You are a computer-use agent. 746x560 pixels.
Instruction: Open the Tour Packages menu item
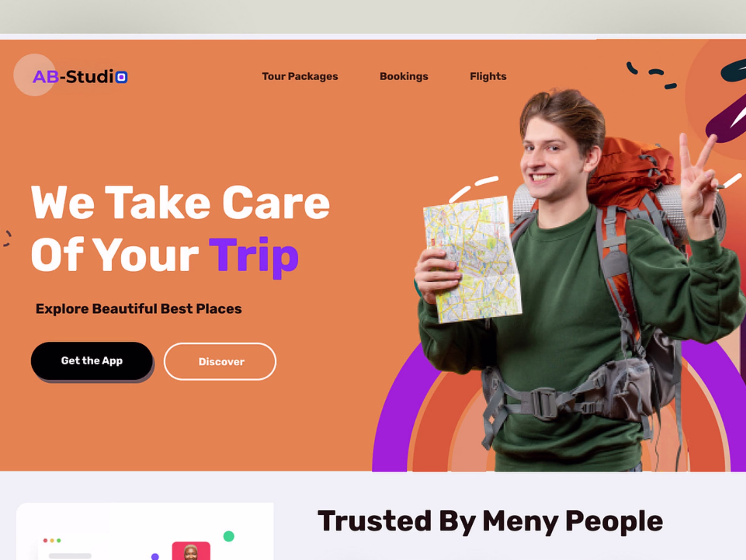click(x=300, y=77)
